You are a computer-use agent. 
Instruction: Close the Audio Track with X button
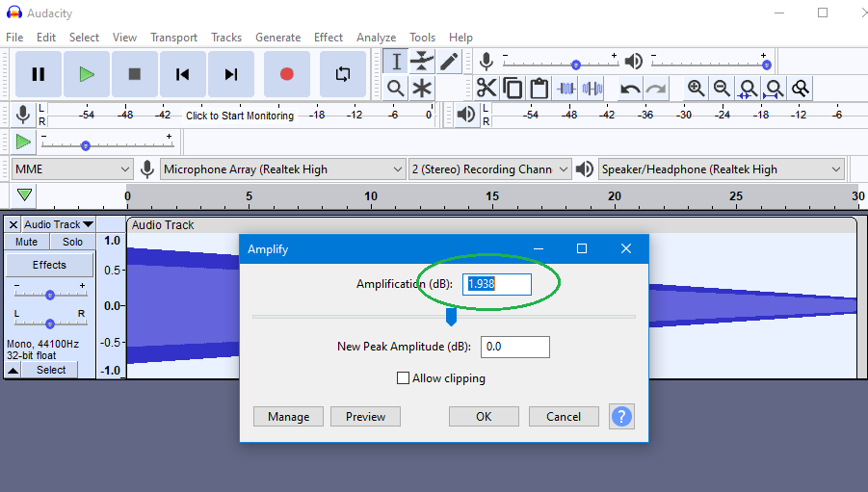[x=13, y=224]
